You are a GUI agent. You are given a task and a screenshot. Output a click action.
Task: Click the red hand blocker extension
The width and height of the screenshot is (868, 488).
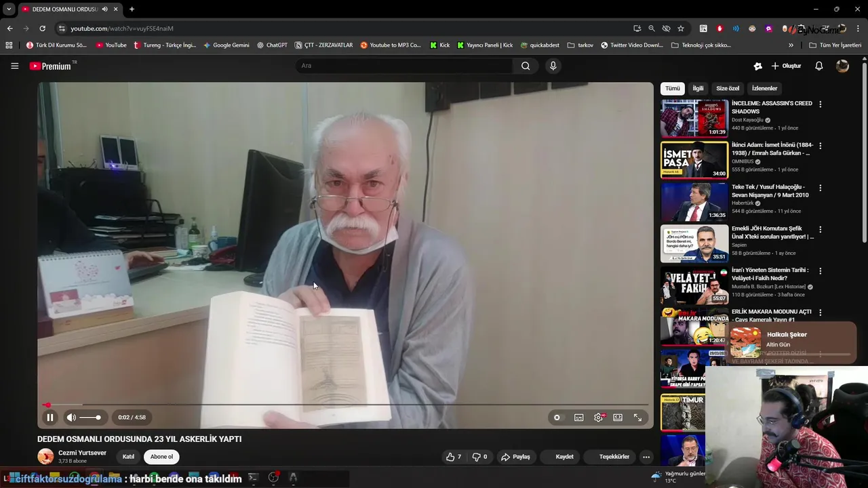[x=719, y=28]
